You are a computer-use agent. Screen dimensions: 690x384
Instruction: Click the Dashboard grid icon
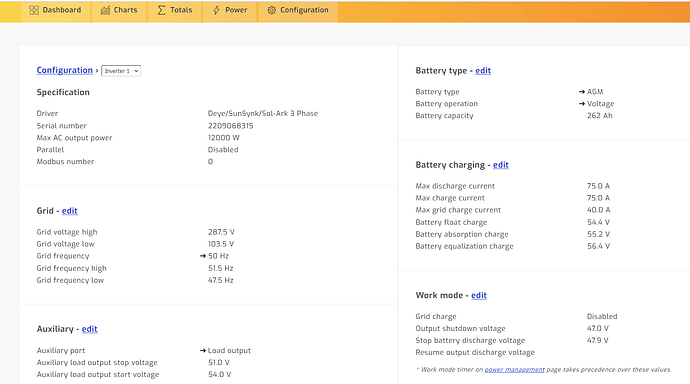[34, 10]
